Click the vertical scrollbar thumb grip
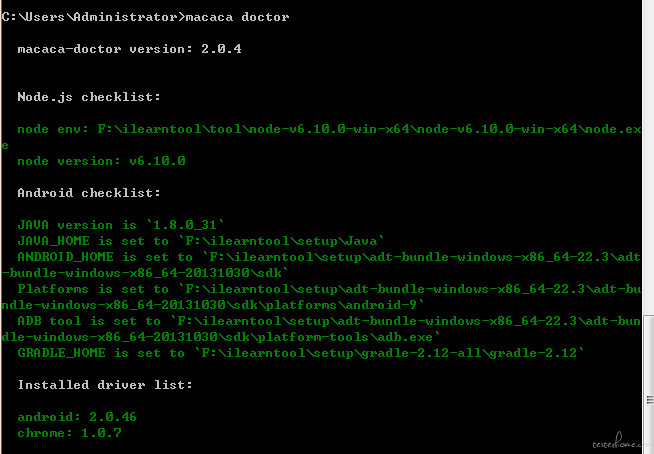Viewport: 654px width, 454px height. (x=650, y=400)
